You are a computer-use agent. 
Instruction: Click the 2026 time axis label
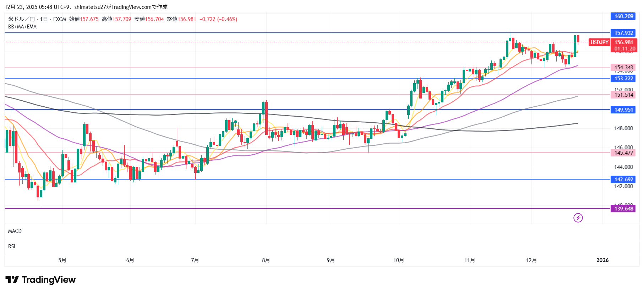602,260
